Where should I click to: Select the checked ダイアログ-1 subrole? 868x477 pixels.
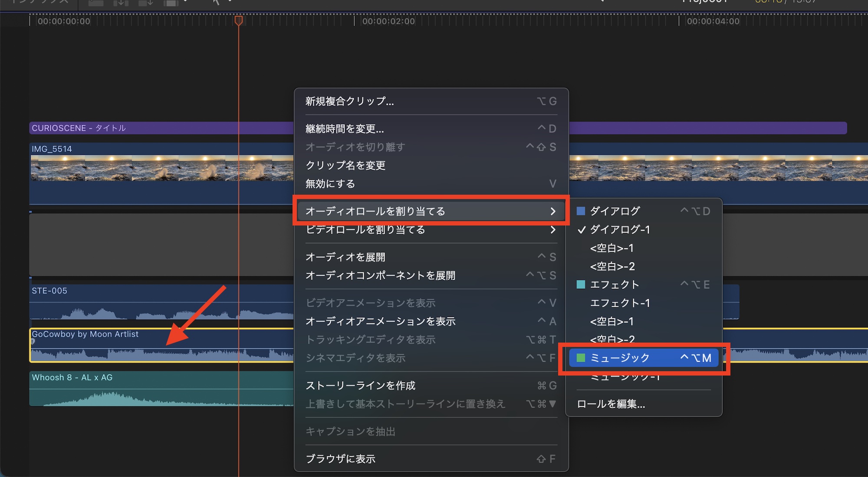620,229
